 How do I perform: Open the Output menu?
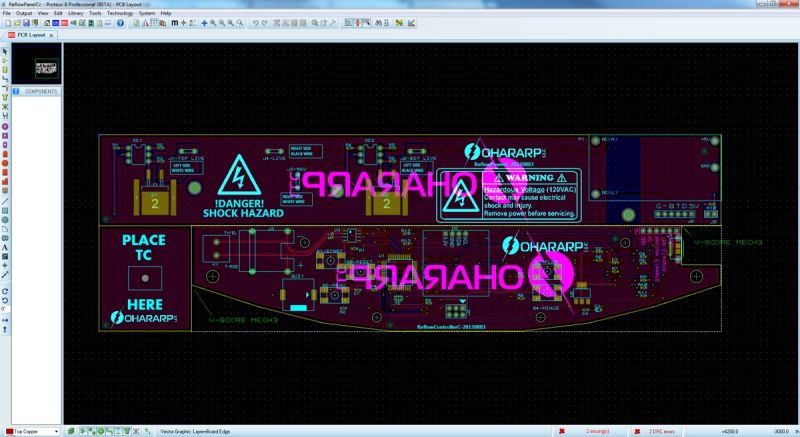pyautogui.click(x=24, y=13)
